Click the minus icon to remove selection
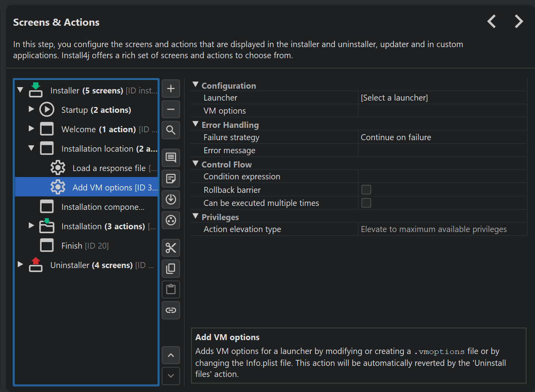This screenshot has width=535, height=392. (171, 109)
